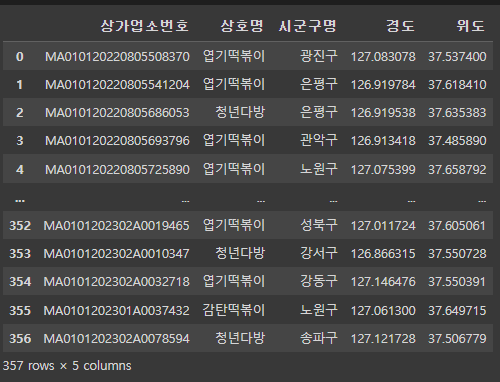
Task: Click latitude value 37.658792
Action: point(457,169)
